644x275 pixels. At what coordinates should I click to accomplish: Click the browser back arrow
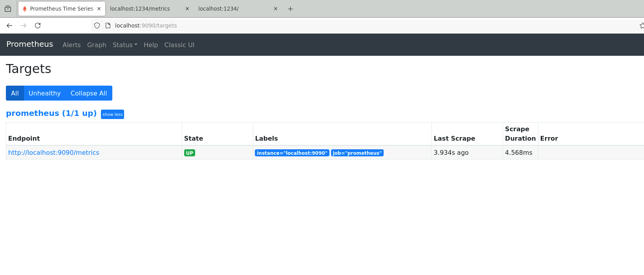(9, 26)
